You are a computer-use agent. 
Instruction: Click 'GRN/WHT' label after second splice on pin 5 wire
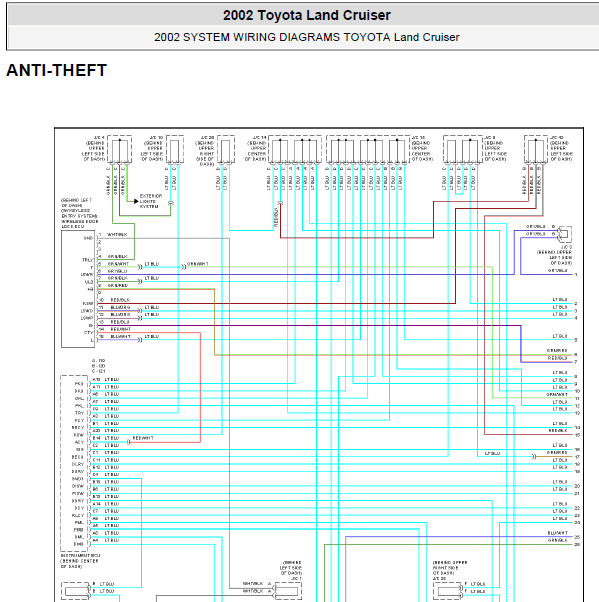[x=197, y=264]
